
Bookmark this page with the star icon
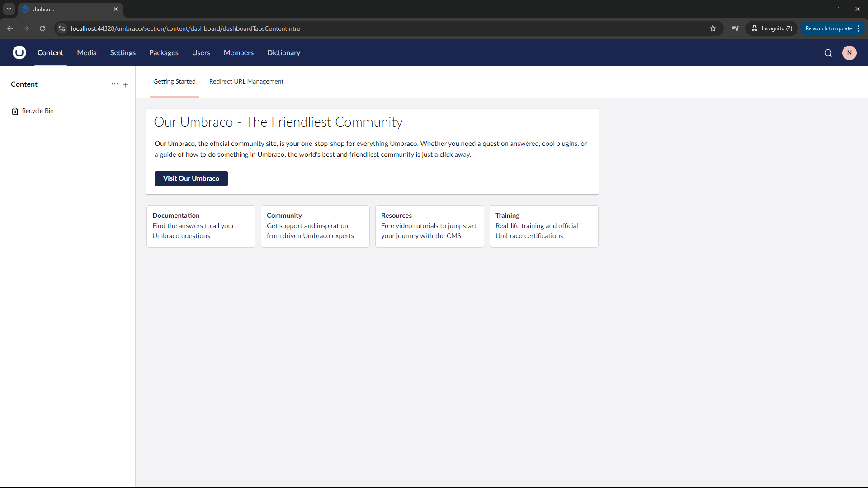[713, 28]
